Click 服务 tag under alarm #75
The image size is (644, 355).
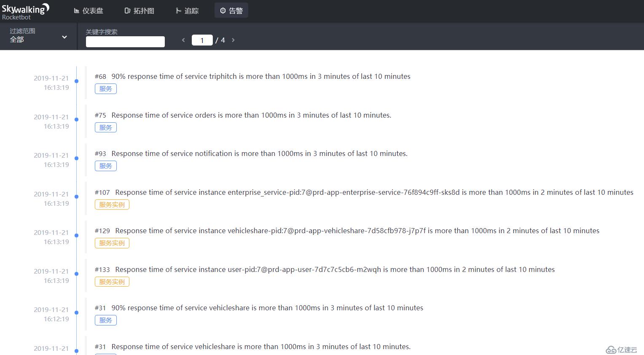pyautogui.click(x=106, y=127)
